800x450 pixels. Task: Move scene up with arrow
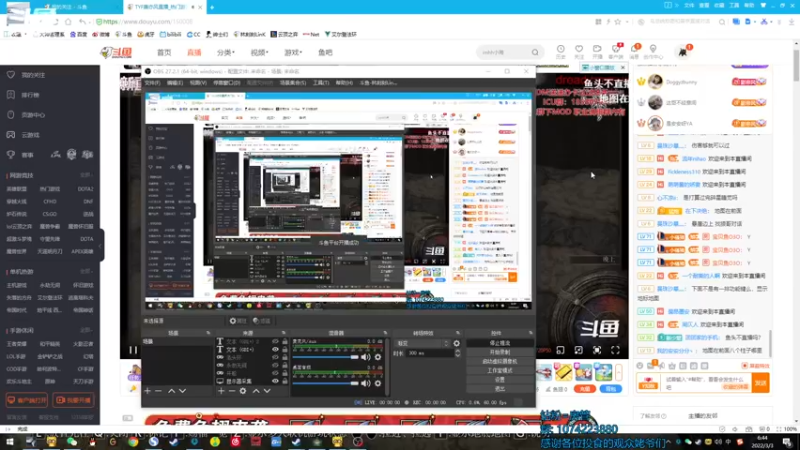[x=171, y=391]
